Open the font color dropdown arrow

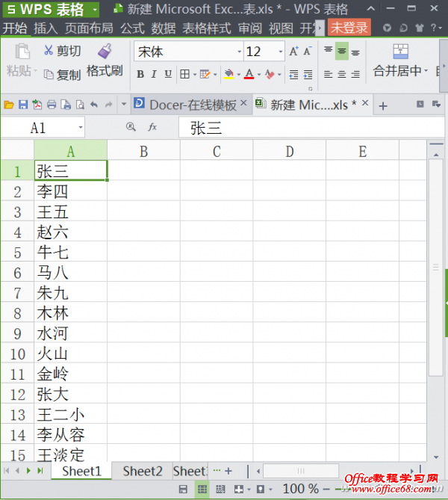coord(259,75)
